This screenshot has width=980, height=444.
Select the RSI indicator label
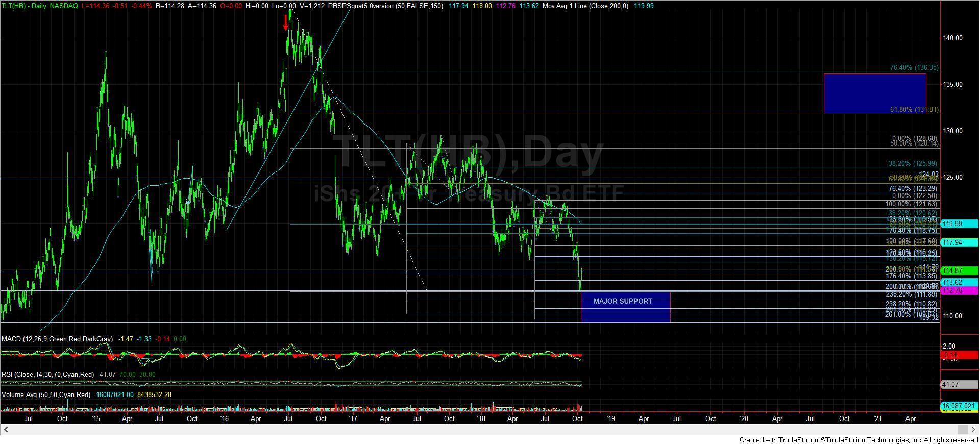[48, 374]
